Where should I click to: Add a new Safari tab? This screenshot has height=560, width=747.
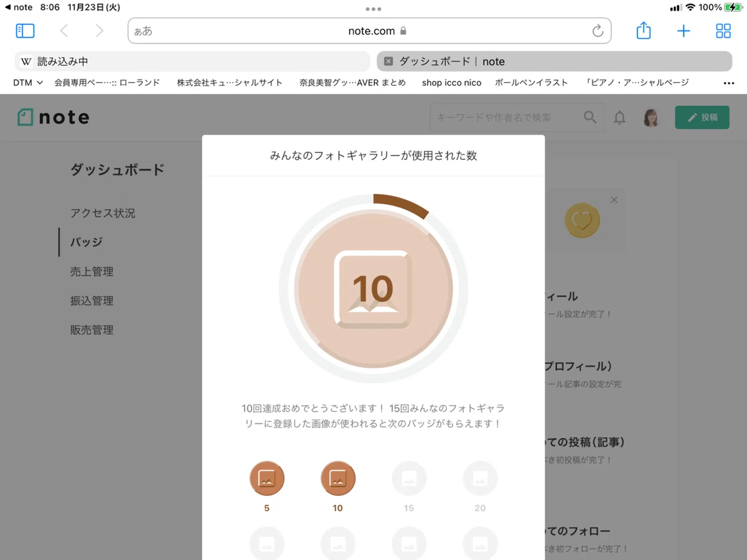[684, 31]
